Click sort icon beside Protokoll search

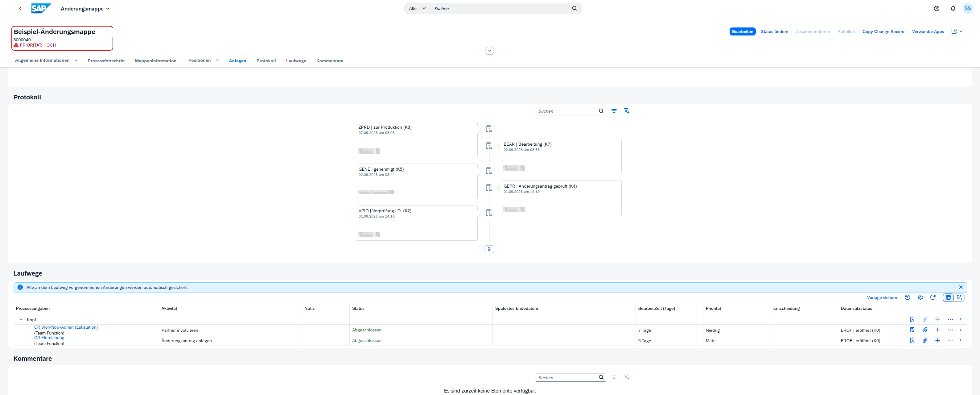614,111
